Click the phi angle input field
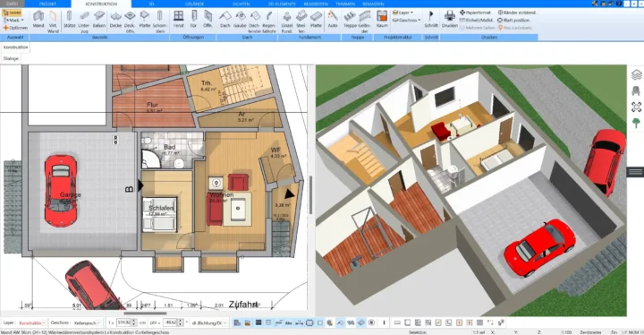The image size is (644, 335). [x=170, y=323]
